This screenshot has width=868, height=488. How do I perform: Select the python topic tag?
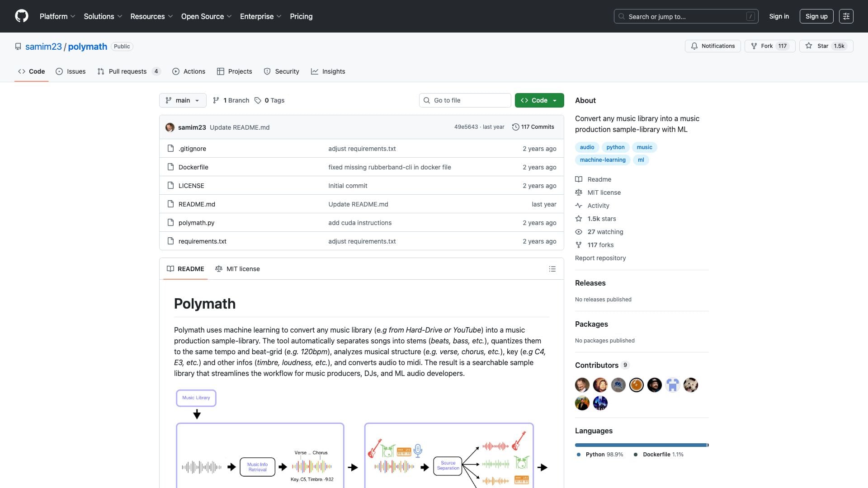click(615, 147)
